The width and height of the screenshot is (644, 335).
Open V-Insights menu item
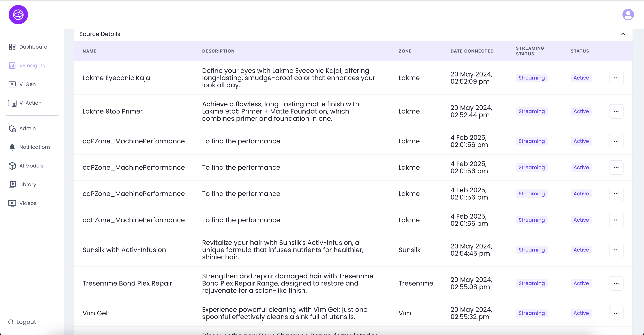click(x=32, y=66)
